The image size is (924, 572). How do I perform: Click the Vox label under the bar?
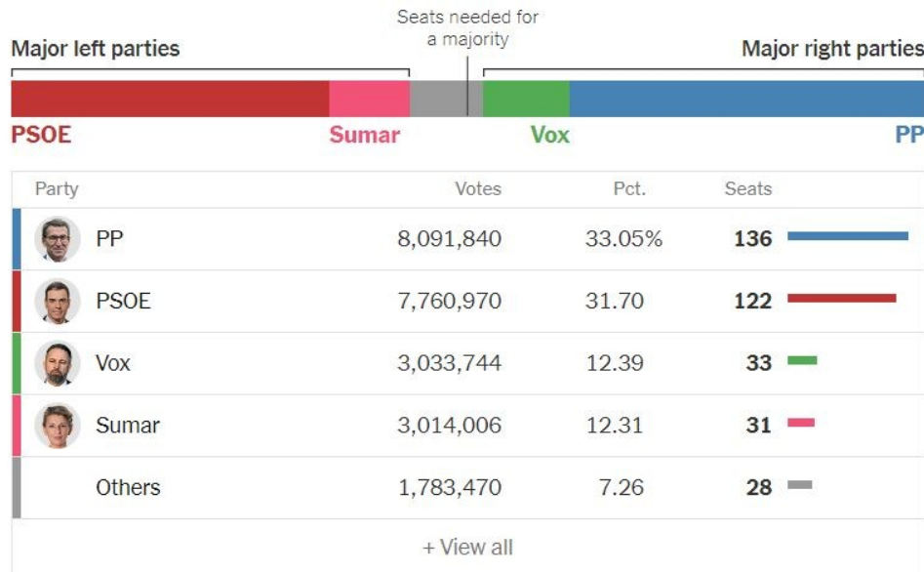pyautogui.click(x=549, y=135)
